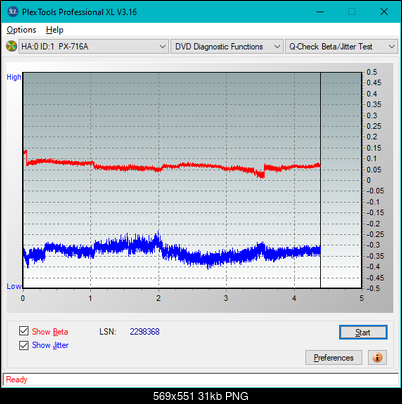Open the orange info button
402x404 pixels.
click(377, 358)
